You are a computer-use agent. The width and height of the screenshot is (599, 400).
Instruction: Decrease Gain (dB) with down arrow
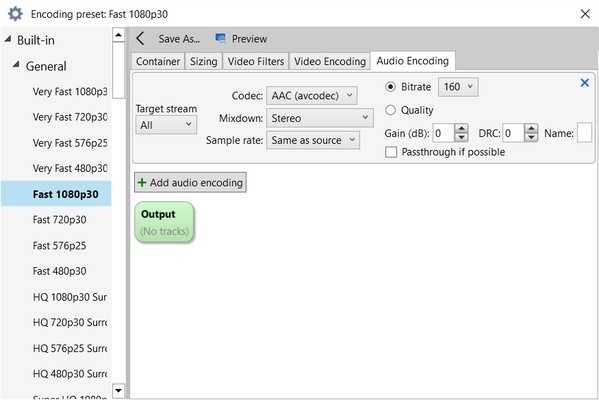click(x=461, y=137)
